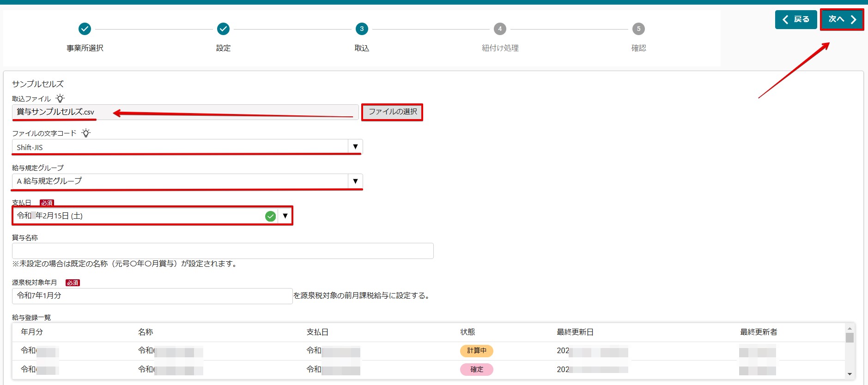The image size is (868, 385).
Task: Click the 源泉税対象年月 field showing 令和7年1月分
Action: pyautogui.click(x=152, y=296)
